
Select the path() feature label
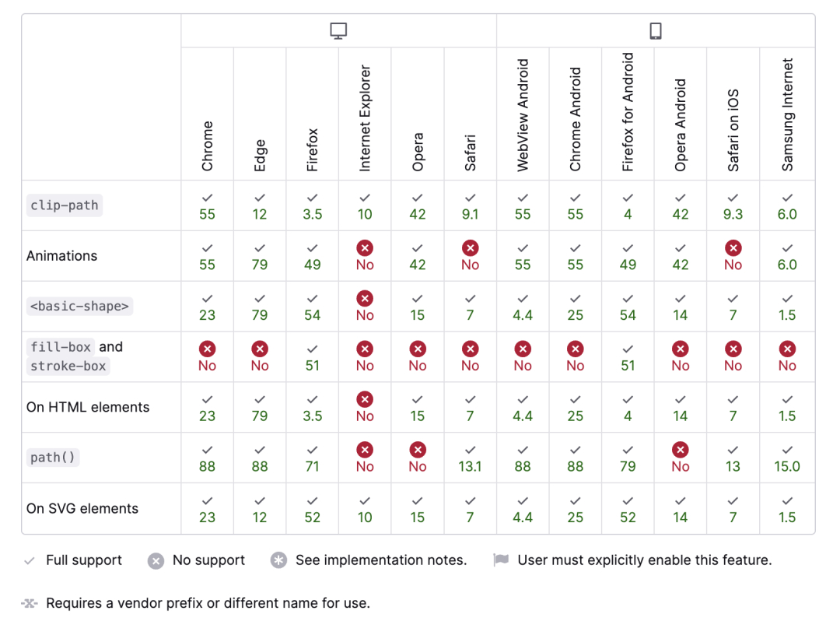[x=53, y=458]
